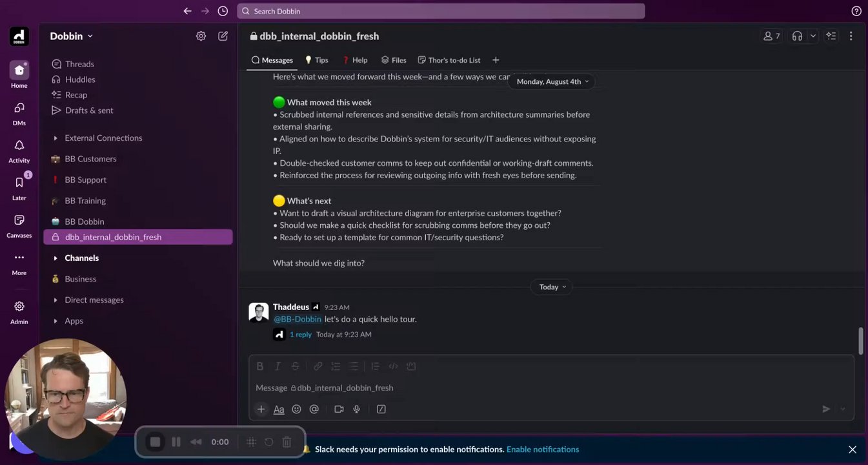Go to Home in the sidebar
The height and width of the screenshot is (465, 868).
19,75
